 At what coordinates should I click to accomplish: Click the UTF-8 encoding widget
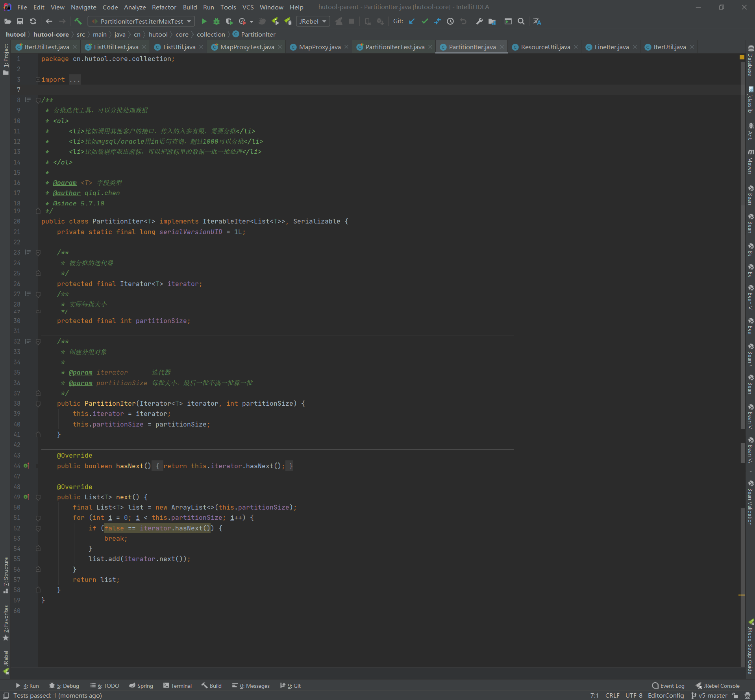click(x=634, y=695)
